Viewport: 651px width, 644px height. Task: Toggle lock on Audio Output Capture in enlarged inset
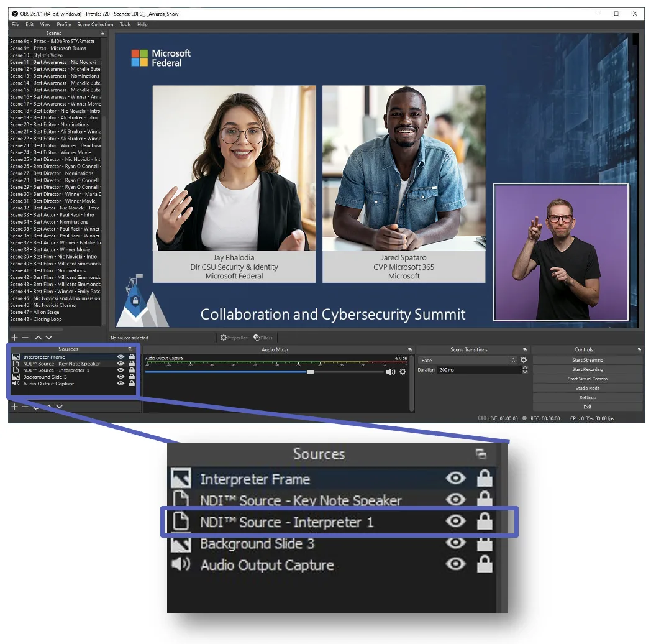tap(485, 564)
